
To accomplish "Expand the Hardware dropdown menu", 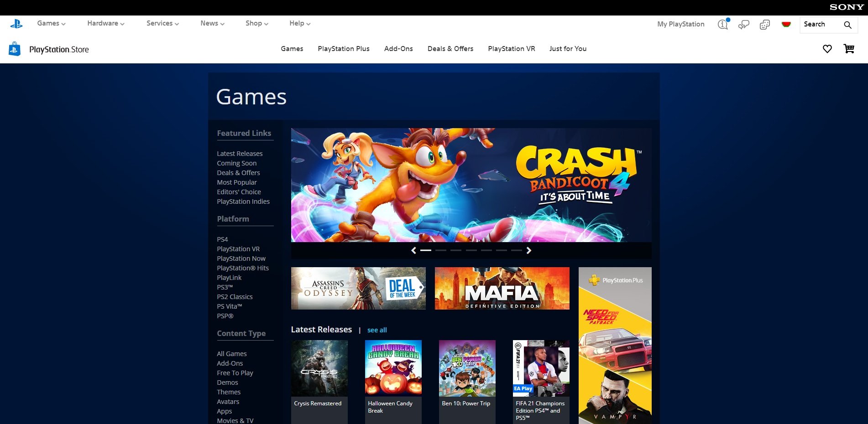I will pos(106,23).
